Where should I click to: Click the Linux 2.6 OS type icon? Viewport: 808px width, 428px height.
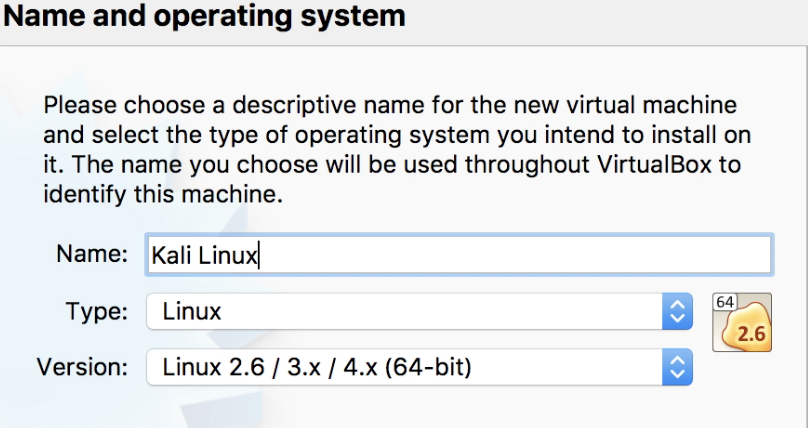742,322
